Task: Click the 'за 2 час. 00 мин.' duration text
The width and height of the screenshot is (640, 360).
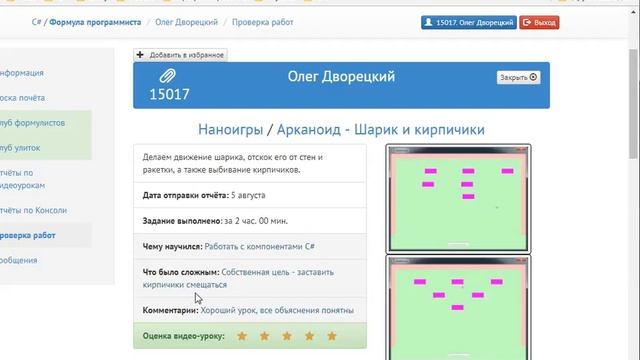Action: coord(256,221)
